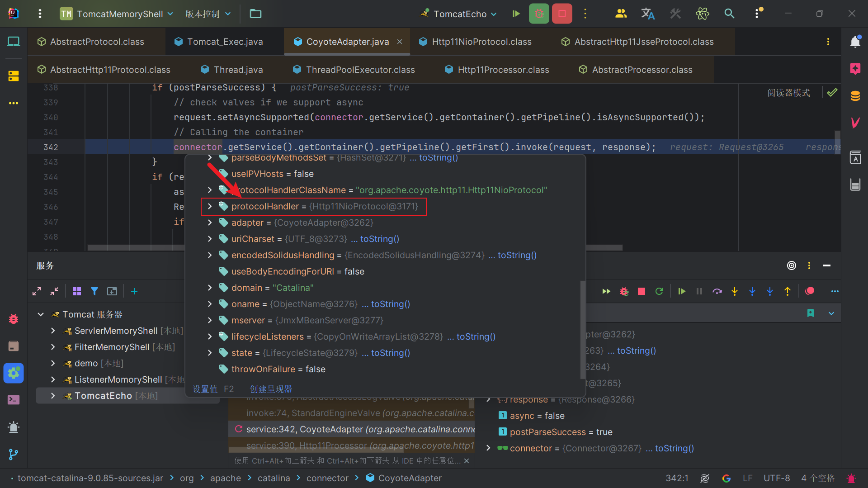This screenshot has height=488, width=868.
Task: Toggle the group by icon in services
Action: click(77, 291)
